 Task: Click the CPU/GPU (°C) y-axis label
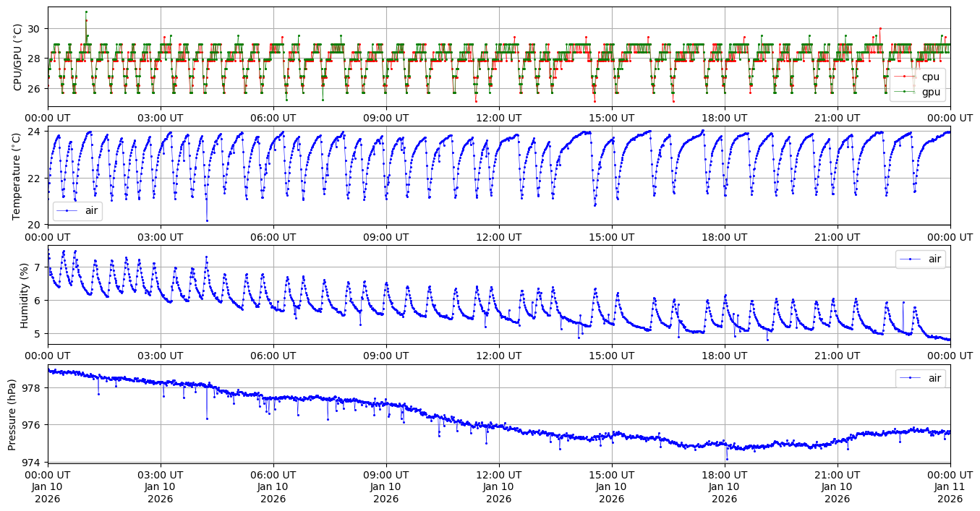coord(18,56)
